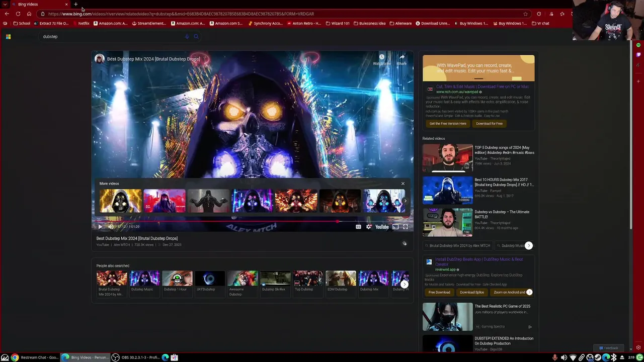Click the Download Splice ad button
Screen dimensions: 644x362
[472, 292]
